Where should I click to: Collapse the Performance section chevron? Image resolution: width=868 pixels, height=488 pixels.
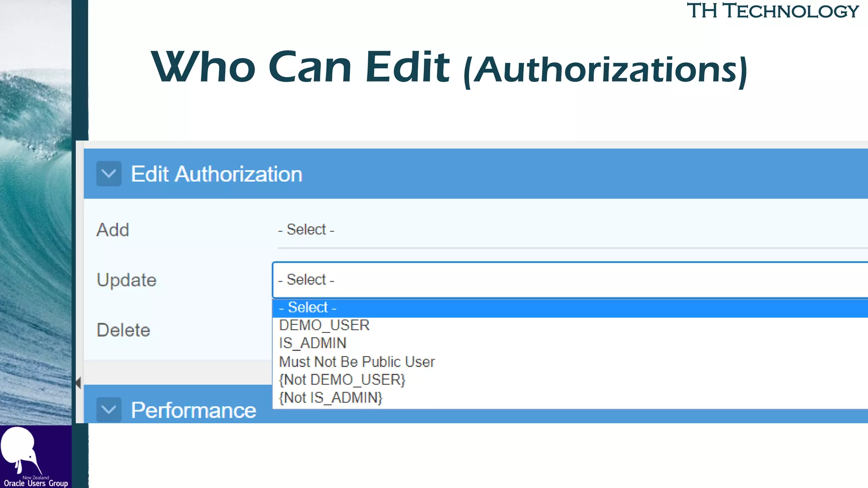pos(109,410)
